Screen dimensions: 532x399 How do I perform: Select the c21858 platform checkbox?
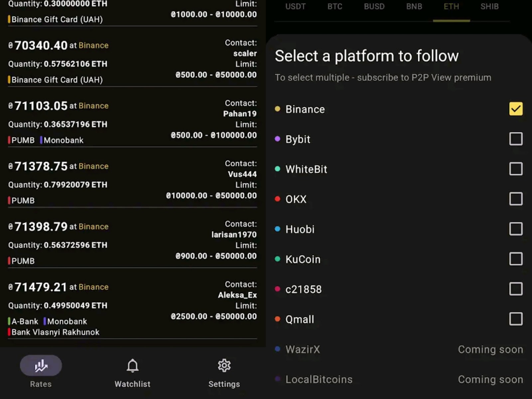click(516, 289)
